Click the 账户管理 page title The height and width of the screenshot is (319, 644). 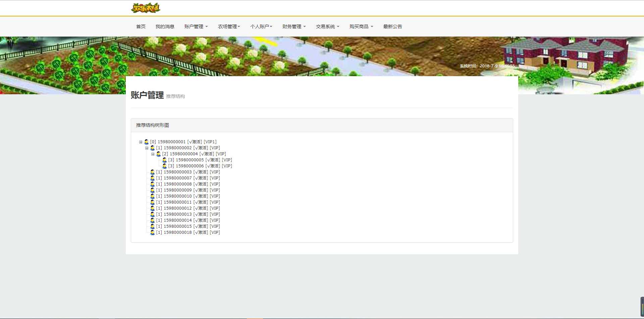[x=147, y=95]
